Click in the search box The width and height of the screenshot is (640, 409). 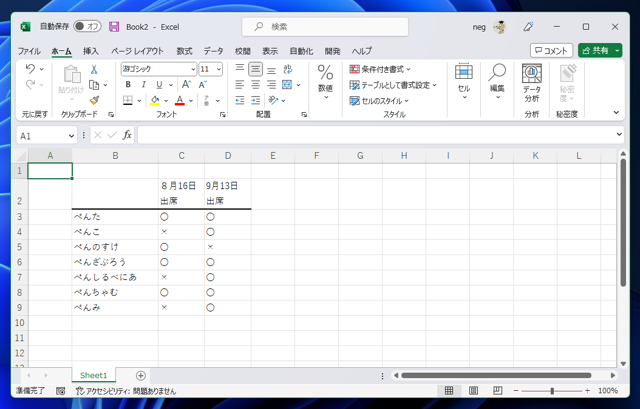pos(325,27)
